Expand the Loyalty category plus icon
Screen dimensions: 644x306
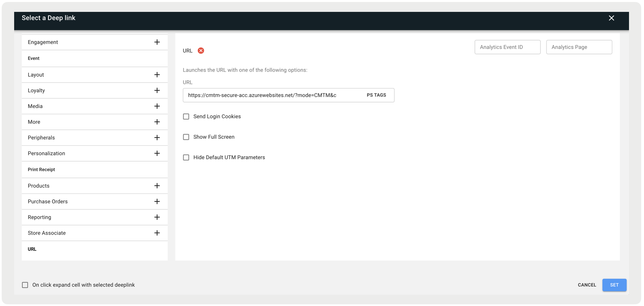tap(157, 90)
